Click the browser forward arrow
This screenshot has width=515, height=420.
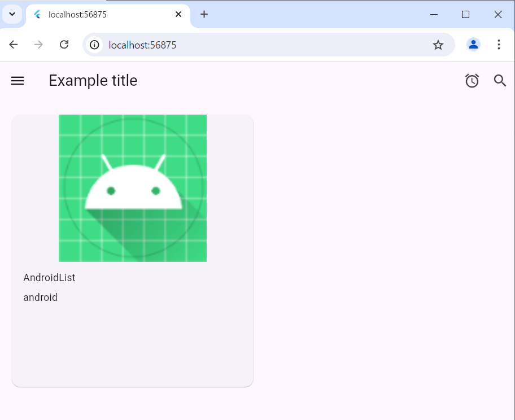pos(39,45)
